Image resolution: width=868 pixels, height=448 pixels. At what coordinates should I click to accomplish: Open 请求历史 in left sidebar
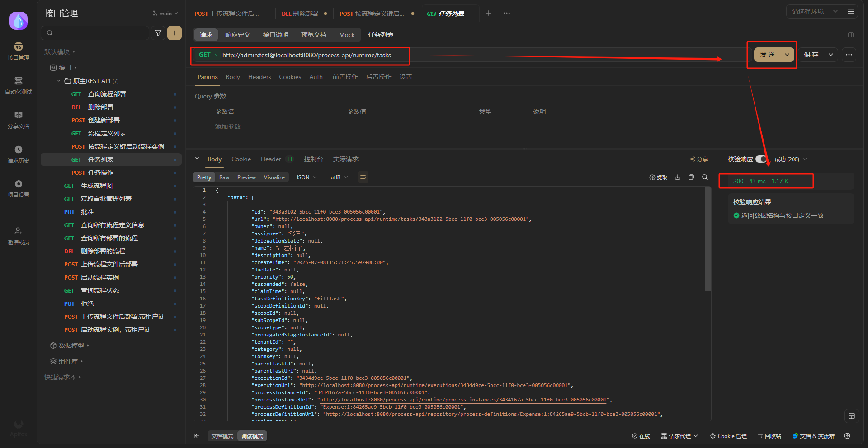click(19, 154)
